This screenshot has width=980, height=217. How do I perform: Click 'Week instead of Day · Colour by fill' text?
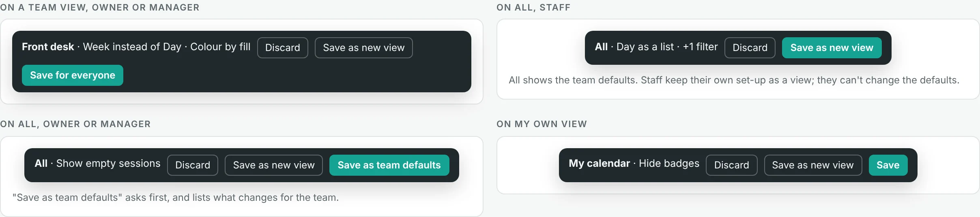point(167,47)
